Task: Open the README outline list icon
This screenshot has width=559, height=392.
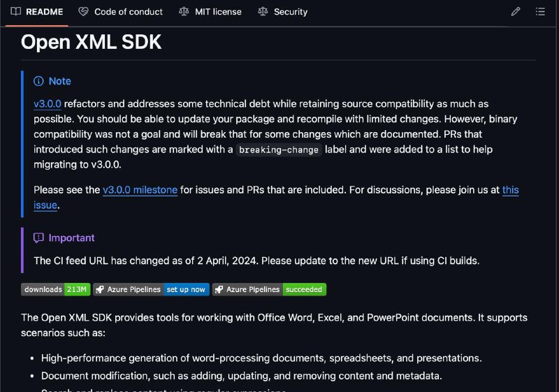Action: (x=540, y=12)
